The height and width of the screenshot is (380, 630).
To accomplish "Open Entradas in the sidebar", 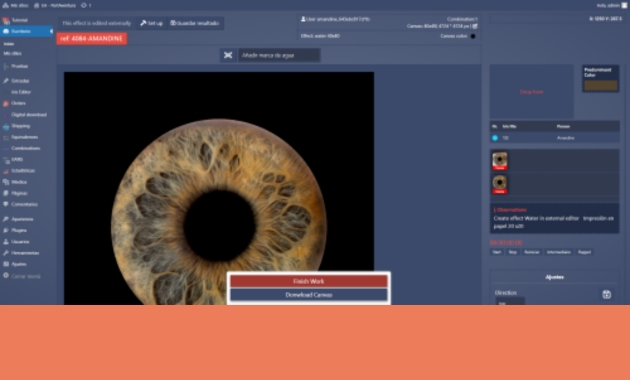I will (x=20, y=81).
